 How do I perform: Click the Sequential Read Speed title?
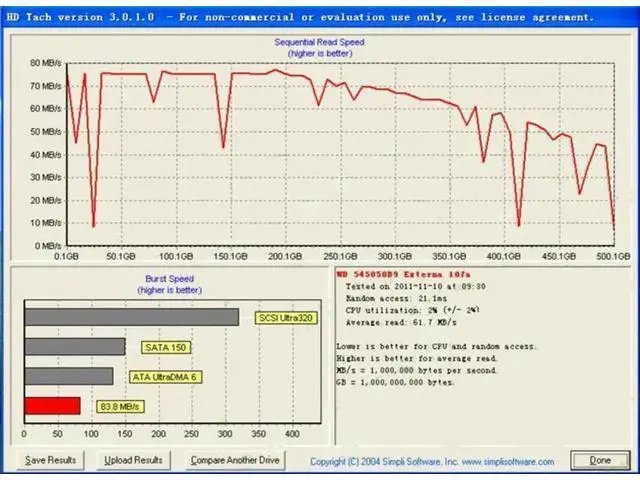tap(319, 42)
